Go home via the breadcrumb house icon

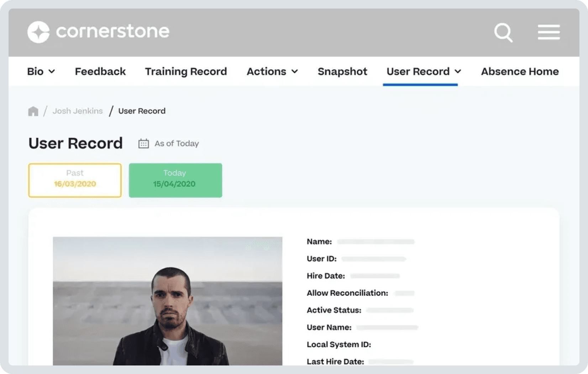[x=33, y=111]
